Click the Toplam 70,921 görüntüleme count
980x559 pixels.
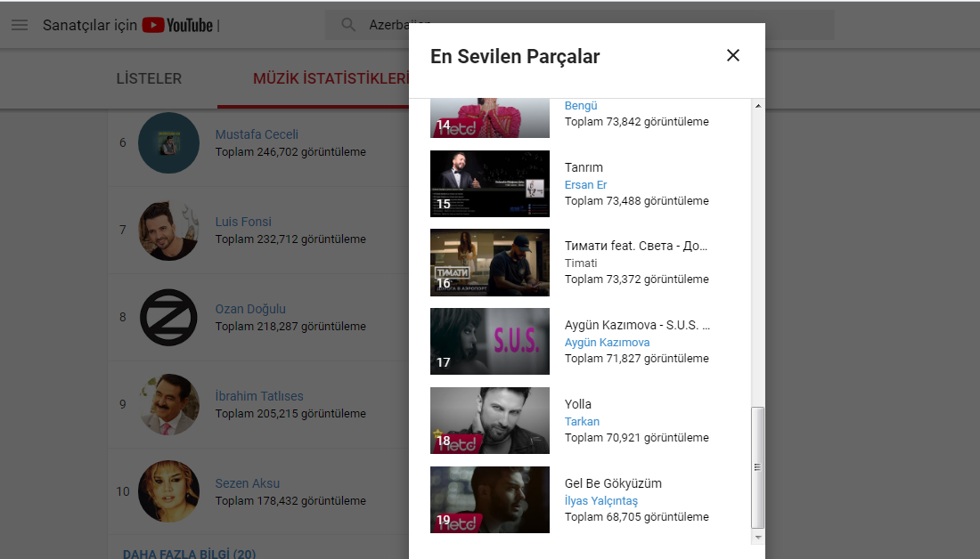pos(636,438)
